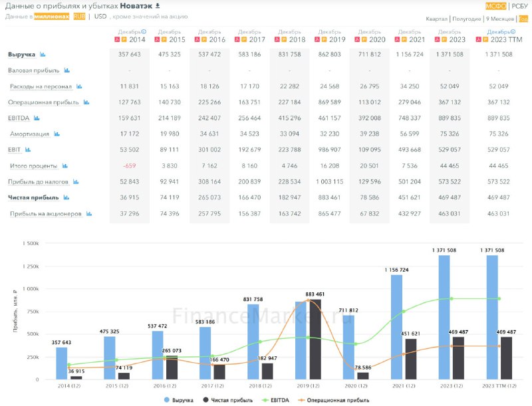Click the 2016 net profit bar in chart

(x=172, y=367)
